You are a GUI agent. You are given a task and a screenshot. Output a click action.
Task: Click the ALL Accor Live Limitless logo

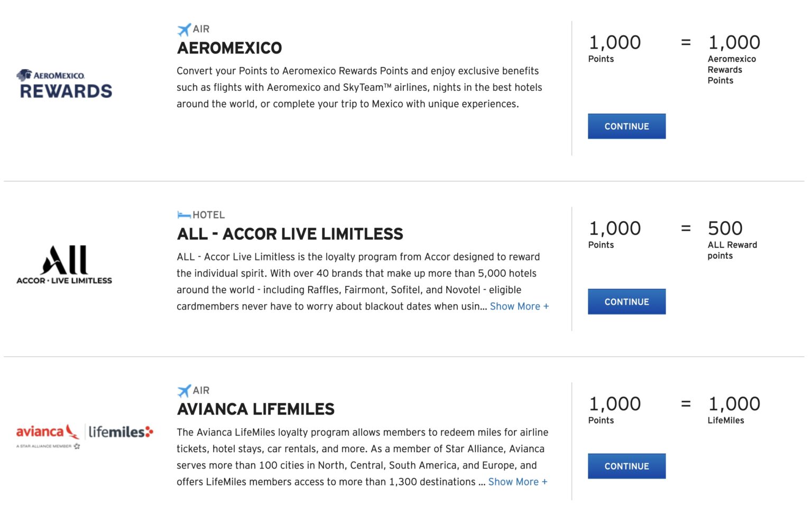pyautogui.click(x=63, y=264)
